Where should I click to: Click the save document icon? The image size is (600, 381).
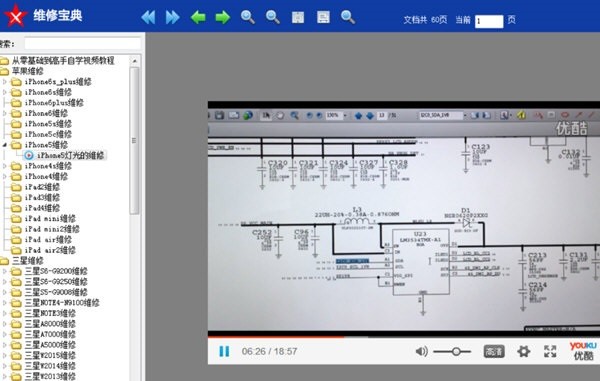coord(323,17)
